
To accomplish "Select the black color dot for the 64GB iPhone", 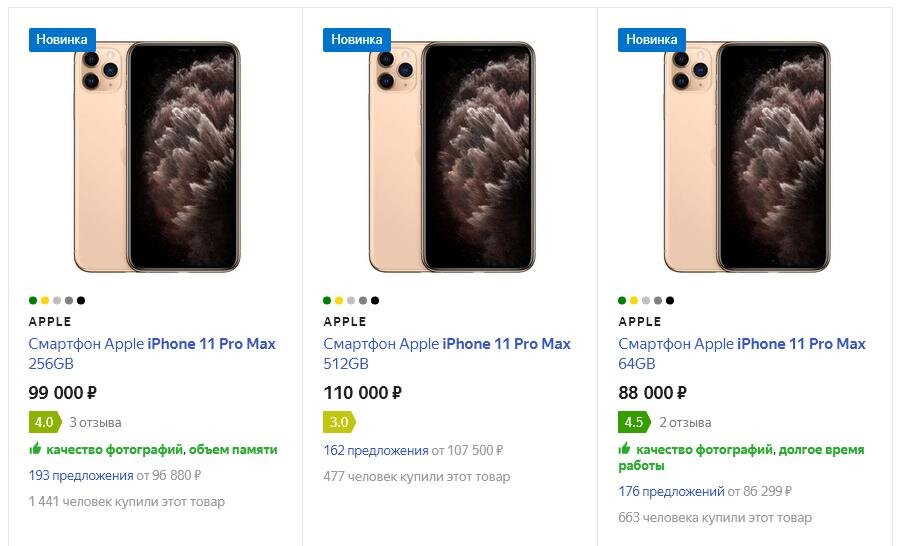I will pyautogui.click(x=670, y=300).
